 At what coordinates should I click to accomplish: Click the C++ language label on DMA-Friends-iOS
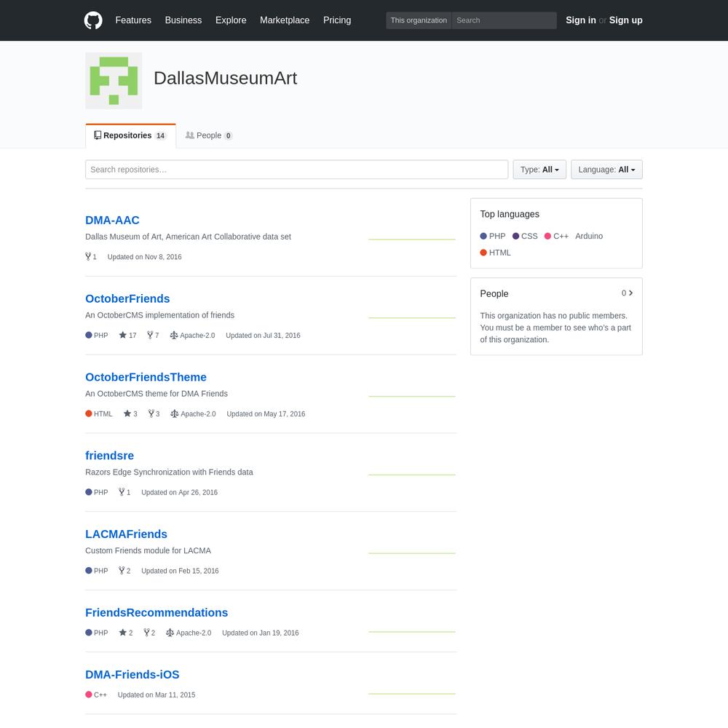pyautogui.click(x=96, y=695)
